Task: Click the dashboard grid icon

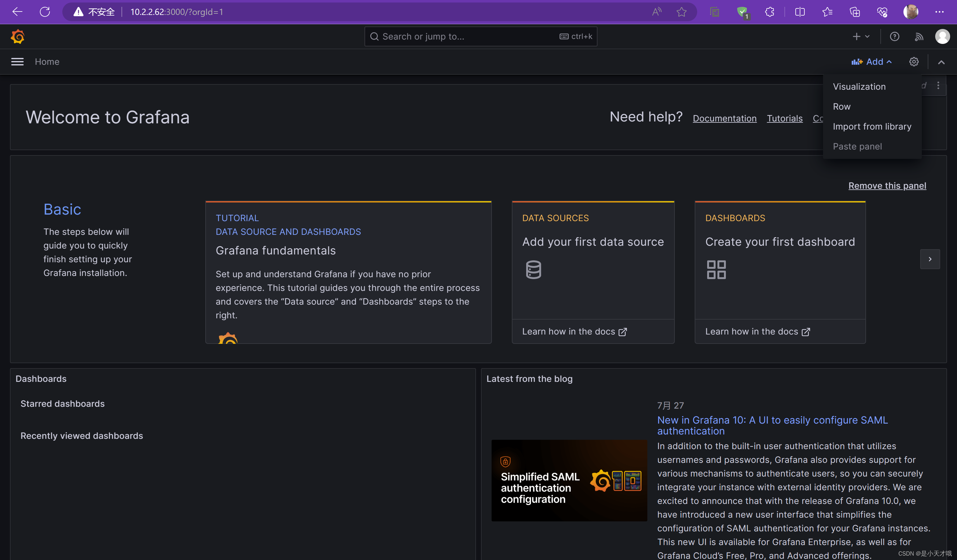Action: [716, 269]
